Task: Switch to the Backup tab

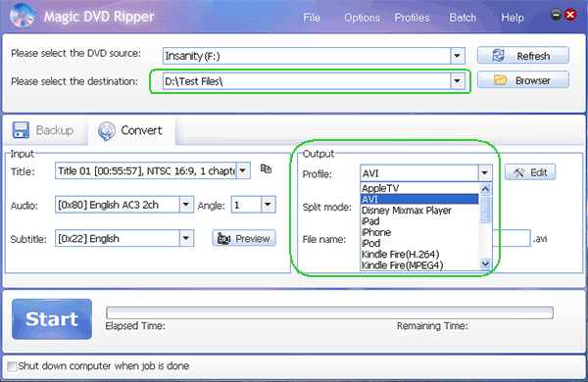Action: pyautogui.click(x=45, y=130)
